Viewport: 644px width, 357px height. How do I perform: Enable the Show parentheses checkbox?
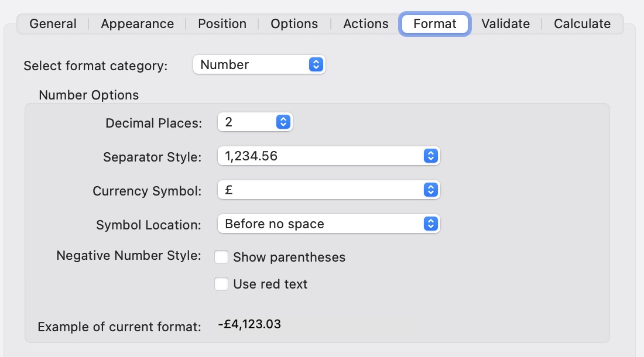pos(221,257)
